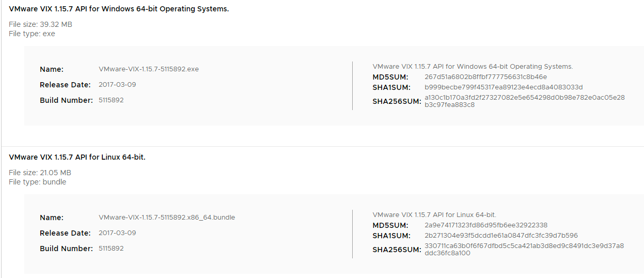The height and width of the screenshot is (278, 644).
Task: Click the SHA1SUM hash starting with 2b271304
Action: pos(501,236)
